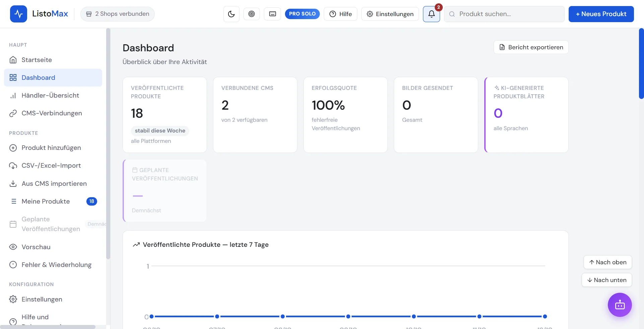The image size is (644, 329).
Task: Click the Erfolgsquote 100% card
Action: [346, 115]
